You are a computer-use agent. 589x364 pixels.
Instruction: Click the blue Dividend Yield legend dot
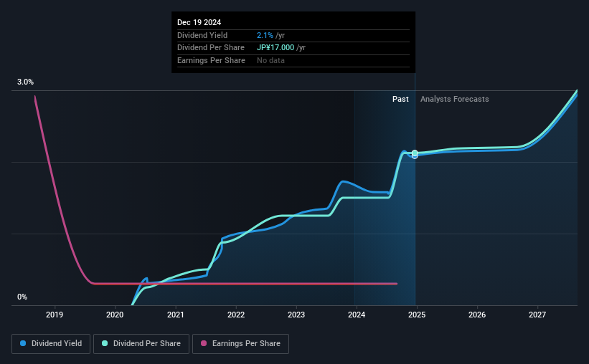point(23,343)
